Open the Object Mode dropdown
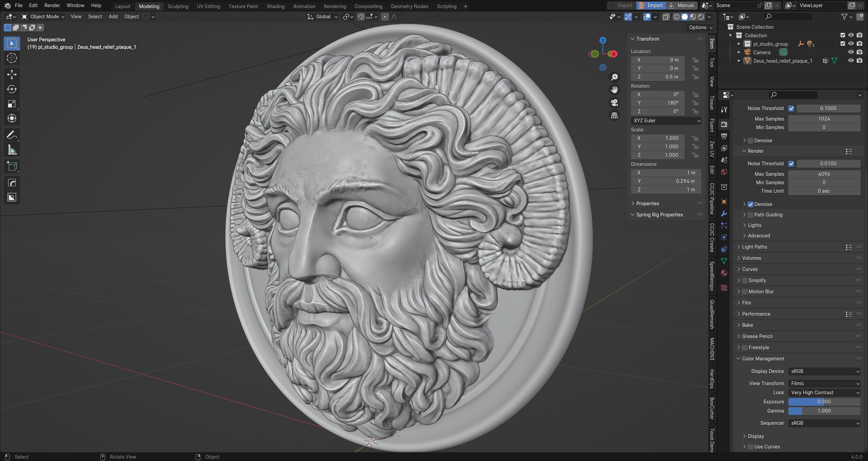 click(43, 17)
